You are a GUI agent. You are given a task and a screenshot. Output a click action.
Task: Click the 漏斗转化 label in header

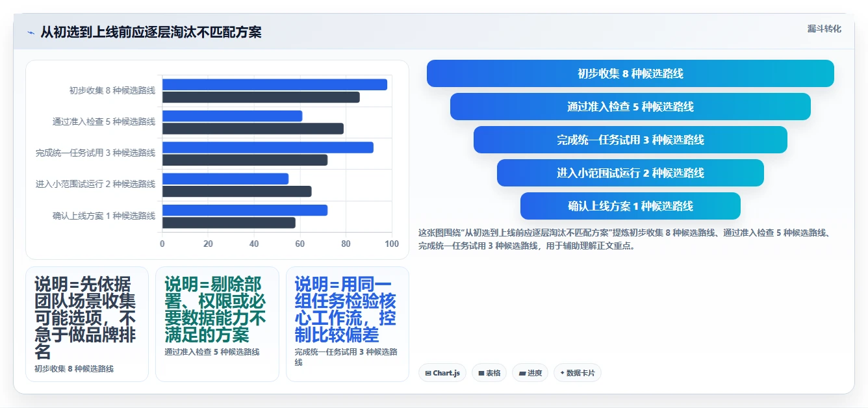[824, 29]
